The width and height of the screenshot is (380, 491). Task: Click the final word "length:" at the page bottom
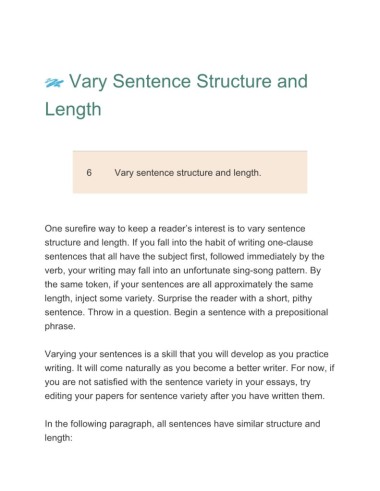pyautogui.click(x=58, y=438)
